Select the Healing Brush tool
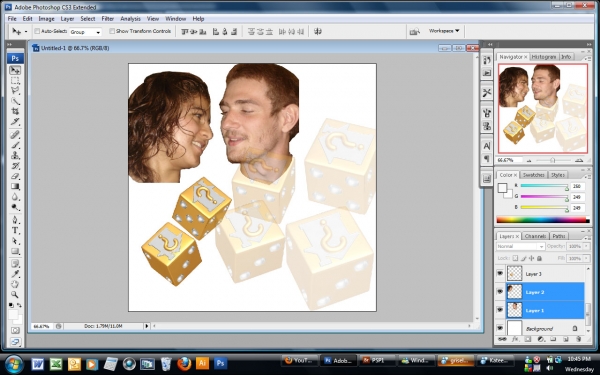This screenshot has height=375, width=600. click(15, 135)
